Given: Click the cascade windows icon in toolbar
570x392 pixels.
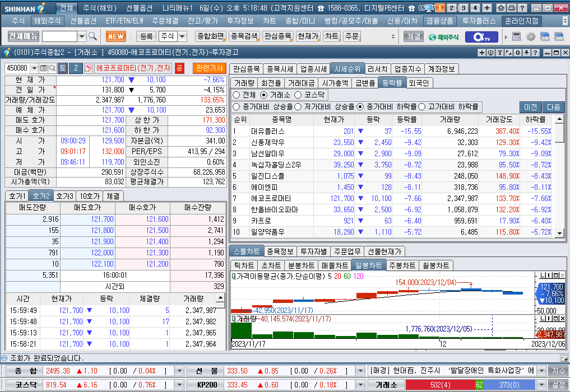Looking at the screenshot, I should (544, 36).
